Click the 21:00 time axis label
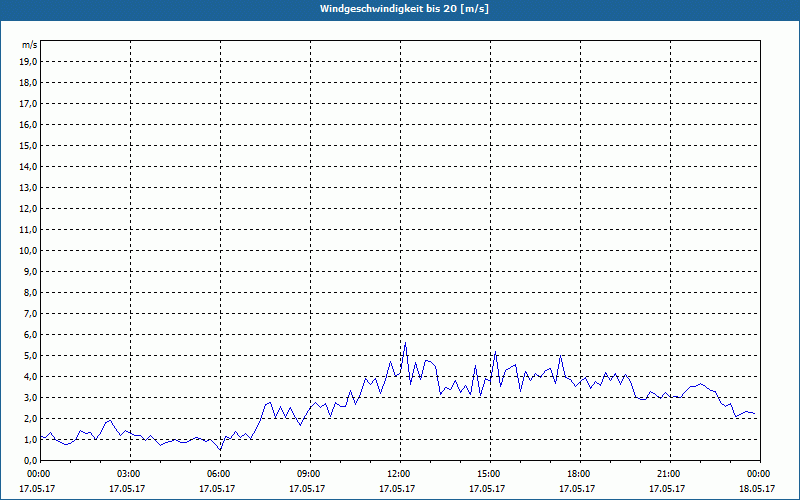800x500 pixels. pos(669,474)
